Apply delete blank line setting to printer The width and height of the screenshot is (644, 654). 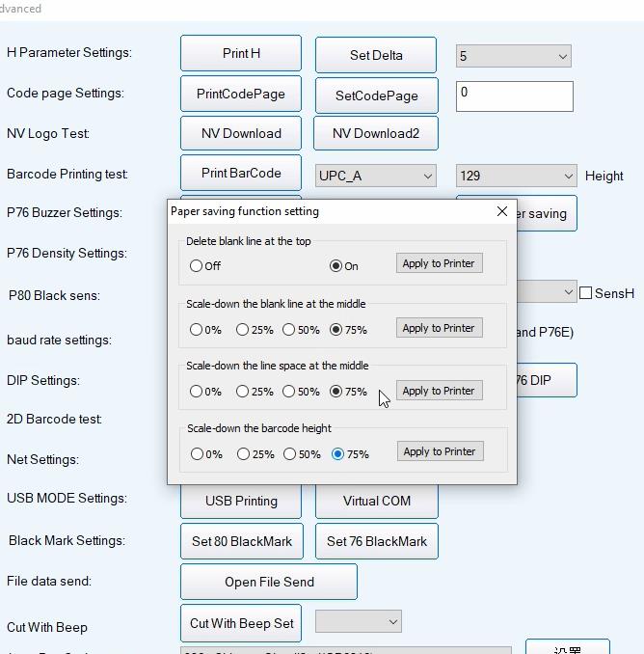[440, 263]
